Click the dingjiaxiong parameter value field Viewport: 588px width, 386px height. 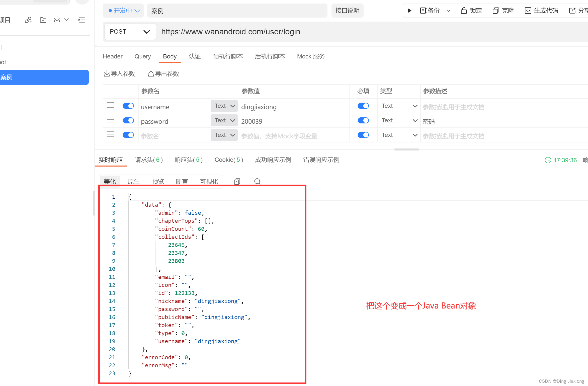point(294,107)
